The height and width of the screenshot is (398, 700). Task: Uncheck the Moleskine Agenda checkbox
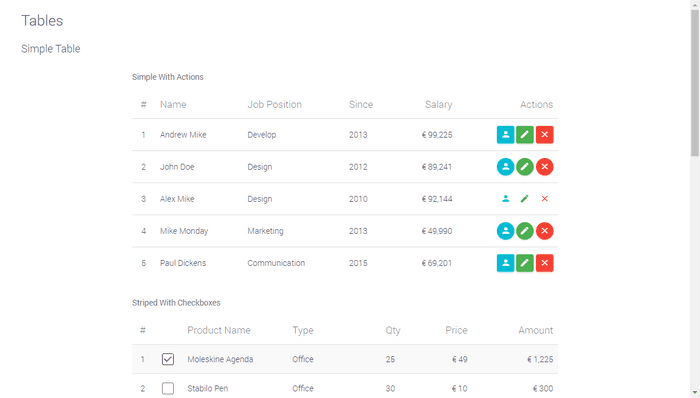click(168, 359)
